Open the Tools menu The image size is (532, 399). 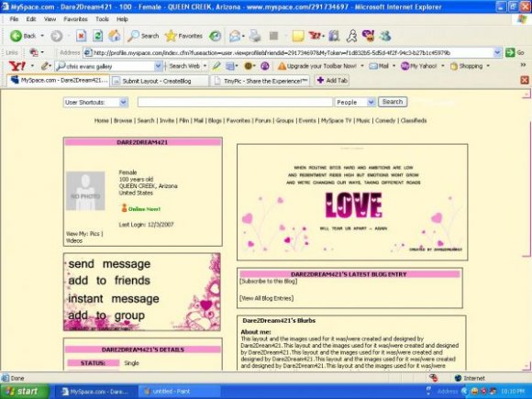102,19
